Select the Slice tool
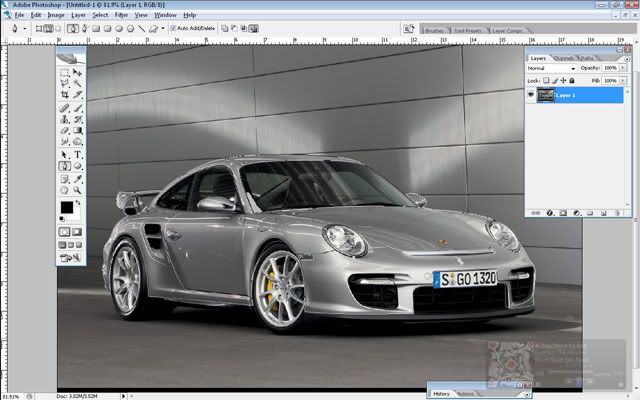This screenshot has width=640, height=400. 77,94
